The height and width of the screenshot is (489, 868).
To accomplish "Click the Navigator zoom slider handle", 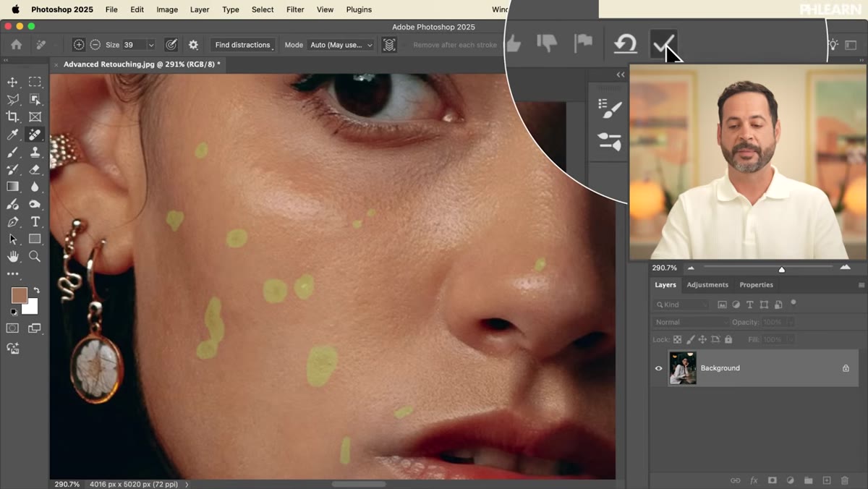I will (781, 269).
